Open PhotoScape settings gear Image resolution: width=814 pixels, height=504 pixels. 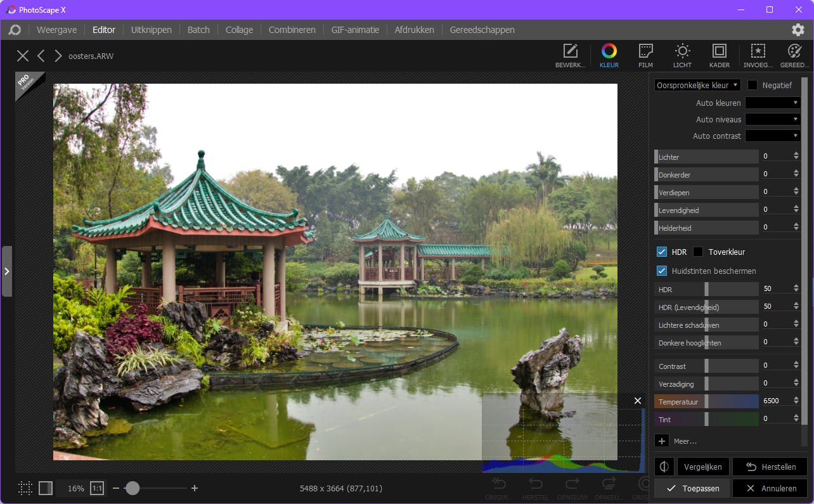798,30
